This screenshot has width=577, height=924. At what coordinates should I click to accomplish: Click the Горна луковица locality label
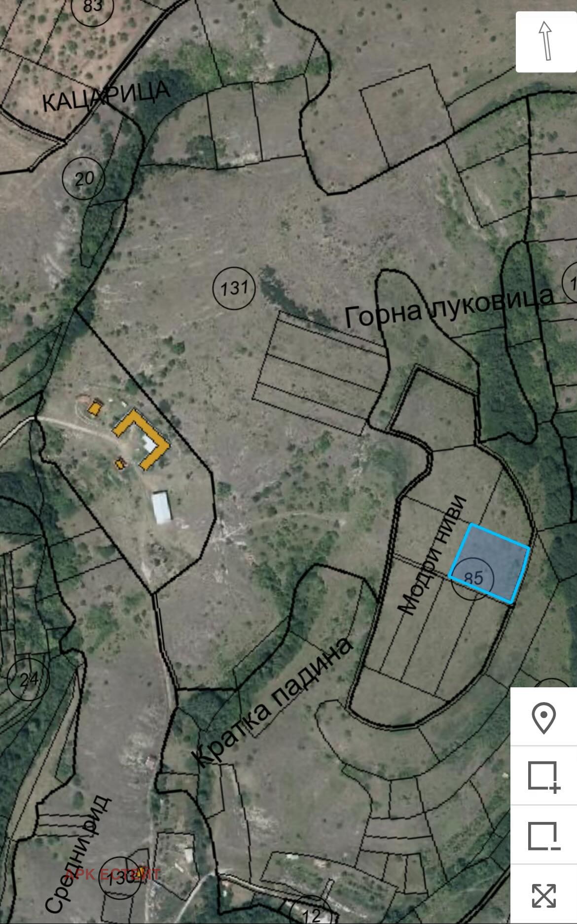[449, 308]
